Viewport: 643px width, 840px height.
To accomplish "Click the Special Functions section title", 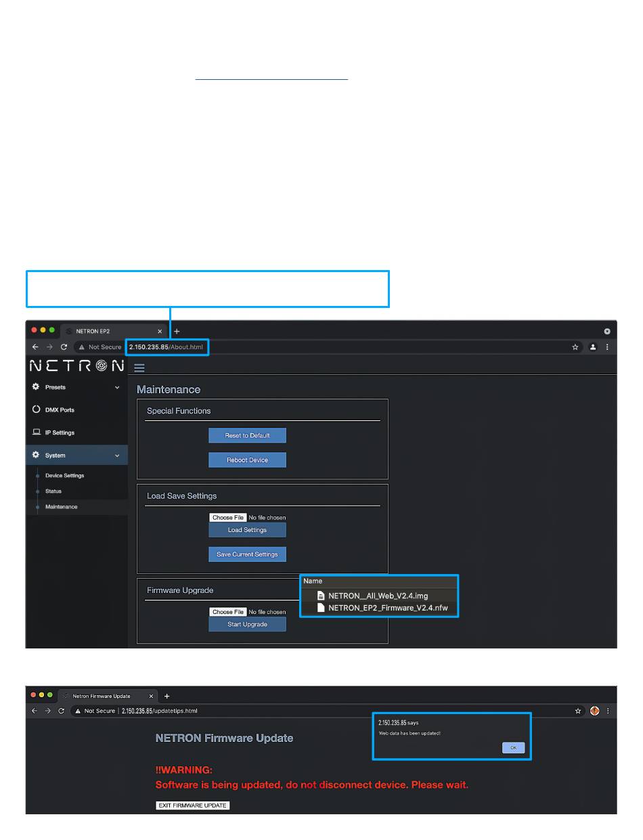I will pos(179,411).
